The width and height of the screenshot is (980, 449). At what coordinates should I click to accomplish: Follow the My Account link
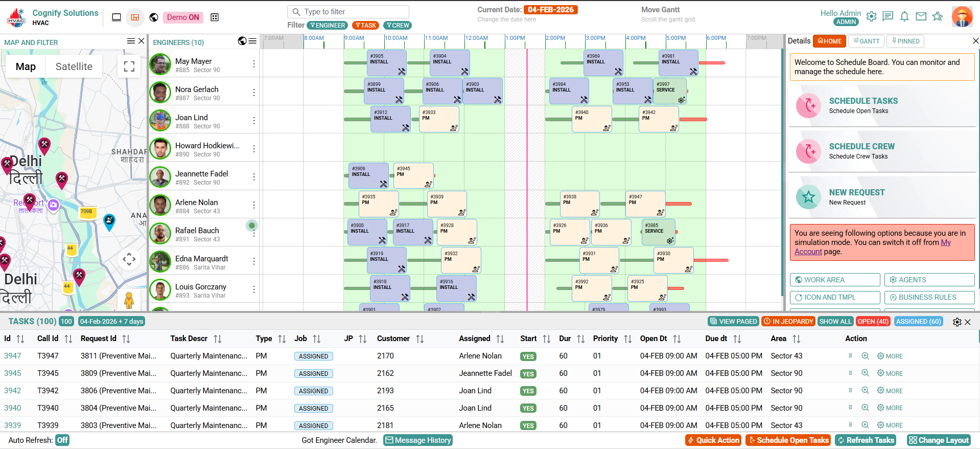945,242
